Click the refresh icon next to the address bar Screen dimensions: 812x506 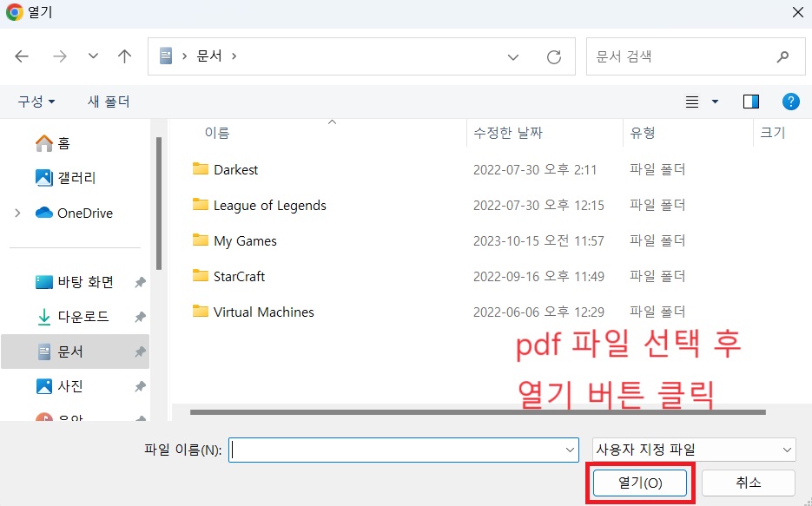point(554,56)
